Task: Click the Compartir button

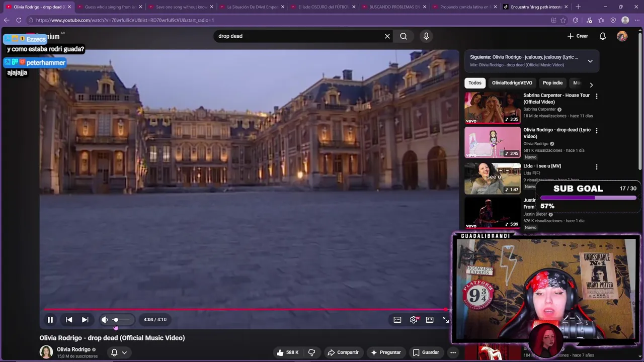Action: 343,352
